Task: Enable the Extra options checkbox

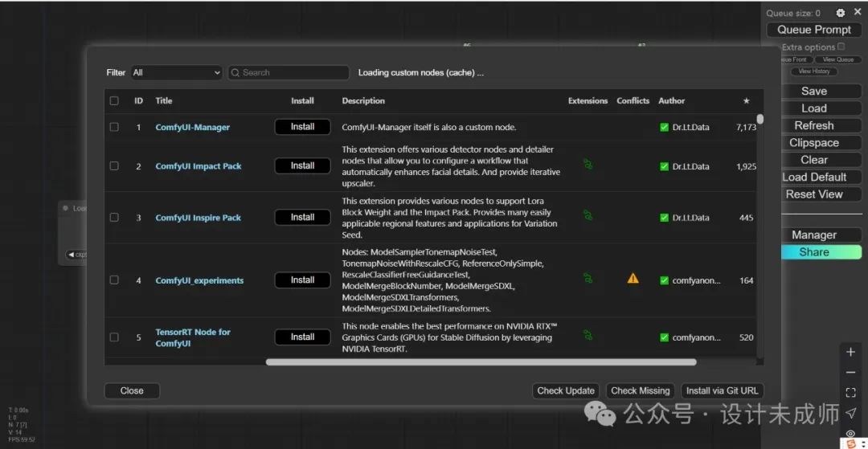Action: 841,47
